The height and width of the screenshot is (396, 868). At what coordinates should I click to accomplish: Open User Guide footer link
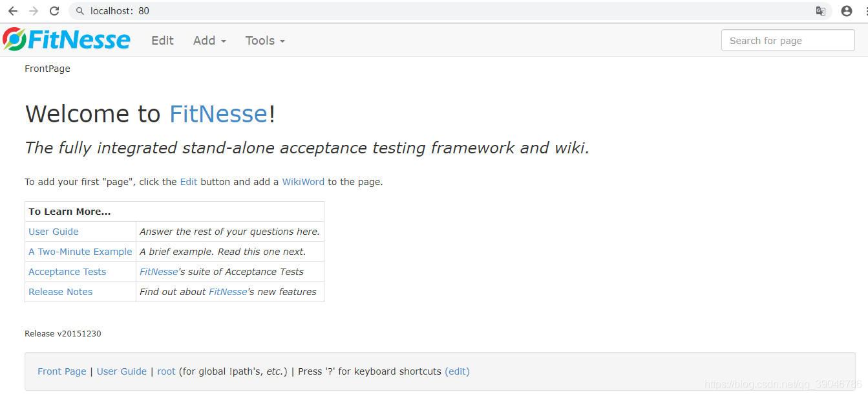(x=122, y=371)
